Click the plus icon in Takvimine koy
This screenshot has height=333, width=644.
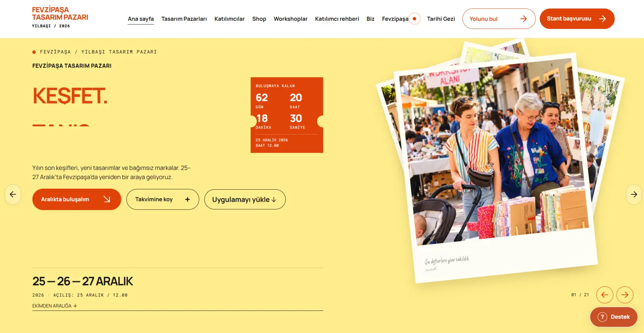point(187,199)
